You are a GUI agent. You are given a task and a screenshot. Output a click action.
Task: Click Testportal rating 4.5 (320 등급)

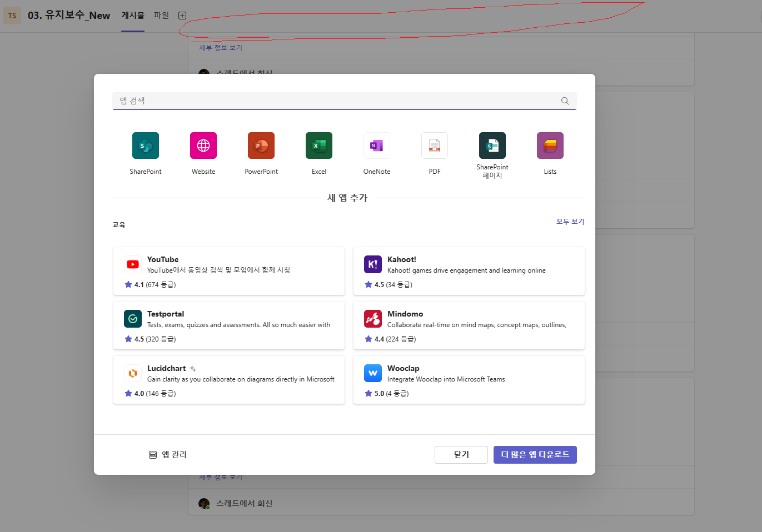click(x=151, y=339)
